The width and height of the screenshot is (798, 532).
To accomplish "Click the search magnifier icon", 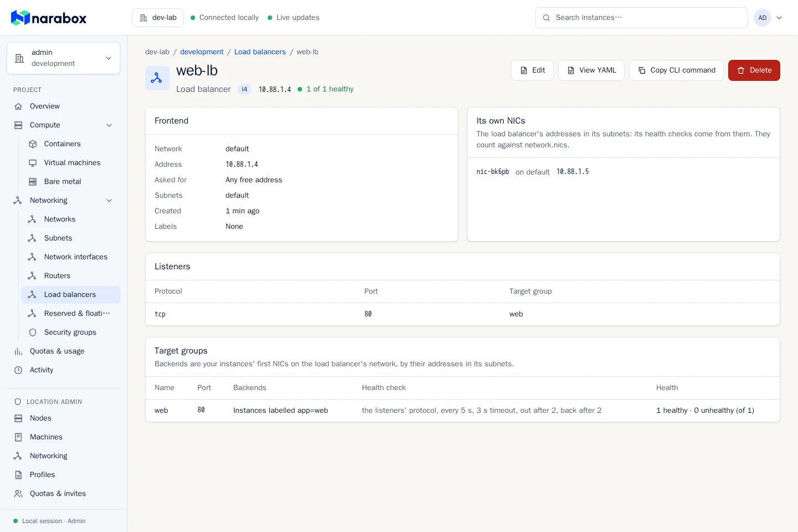I will pos(546,18).
